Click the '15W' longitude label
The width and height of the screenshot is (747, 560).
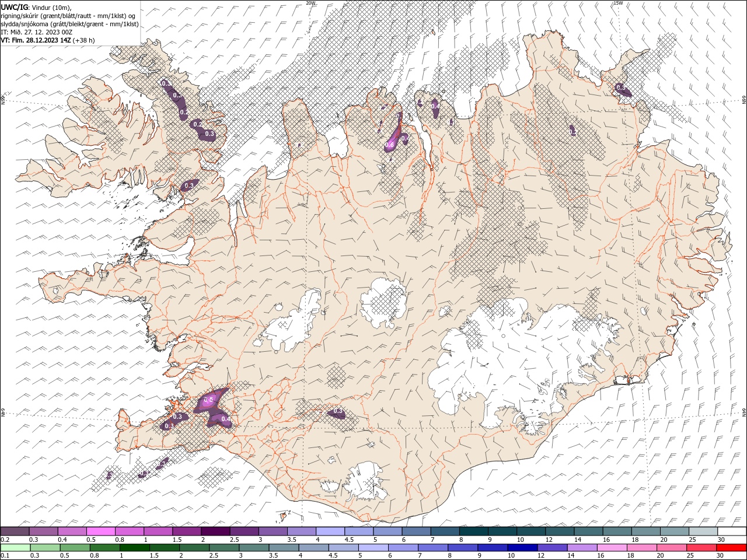click(x=618, y=3)
